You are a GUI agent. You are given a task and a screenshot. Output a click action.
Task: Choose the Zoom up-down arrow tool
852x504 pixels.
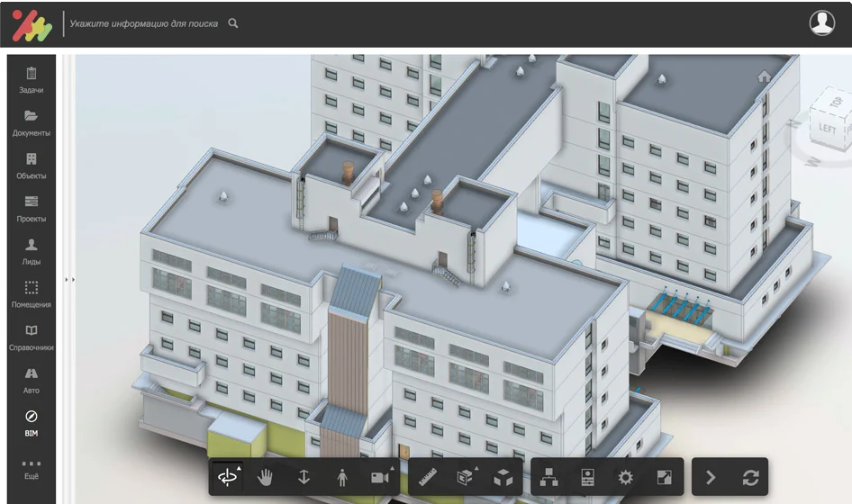(x=304, y=478)
